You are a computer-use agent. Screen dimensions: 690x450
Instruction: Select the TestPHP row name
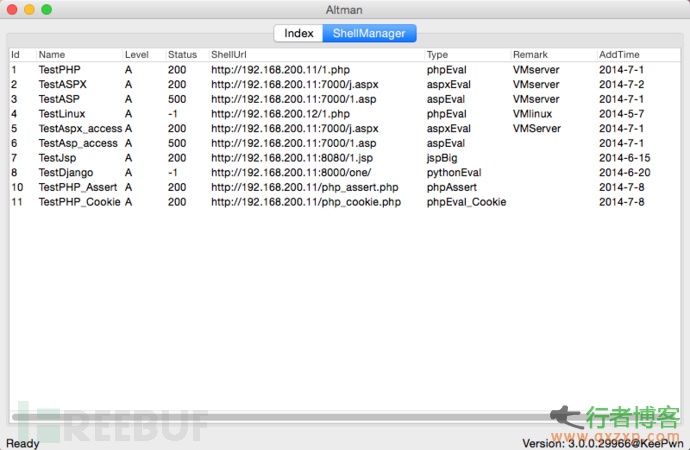tap(59, 70)
